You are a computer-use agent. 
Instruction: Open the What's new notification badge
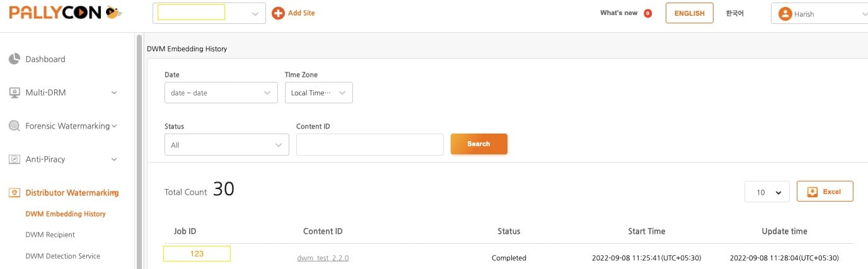click(647, 13)
